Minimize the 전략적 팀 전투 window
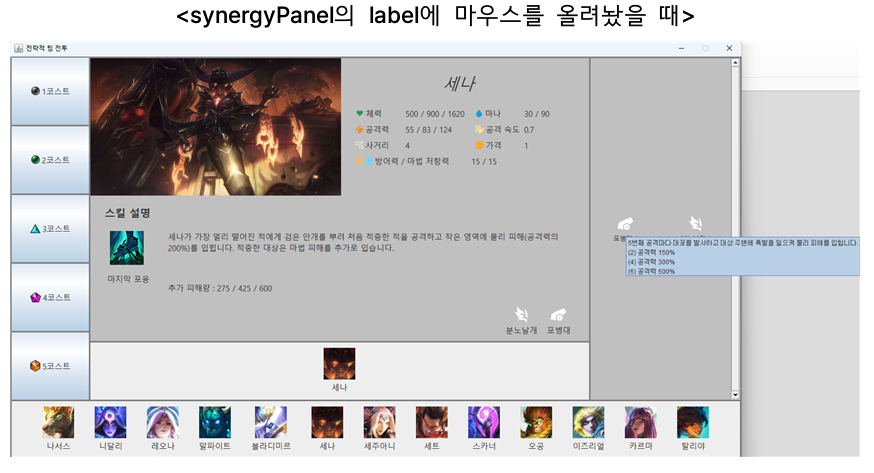 coord(681,48)
